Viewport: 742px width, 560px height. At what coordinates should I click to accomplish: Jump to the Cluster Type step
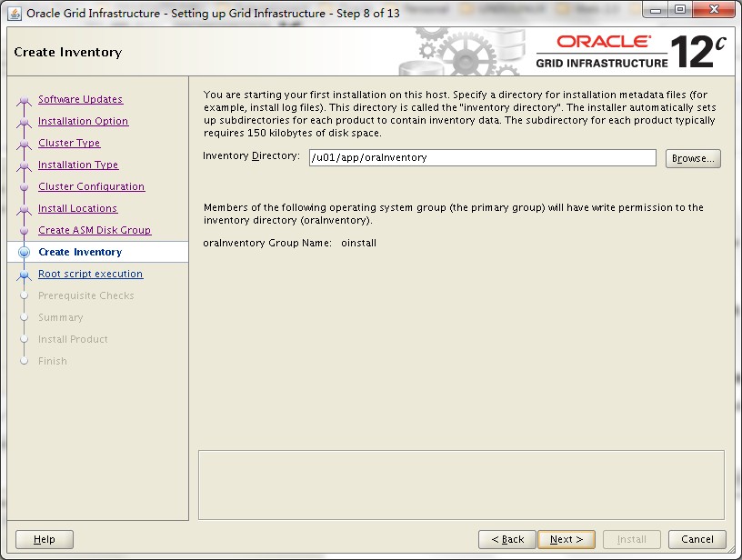69,143
